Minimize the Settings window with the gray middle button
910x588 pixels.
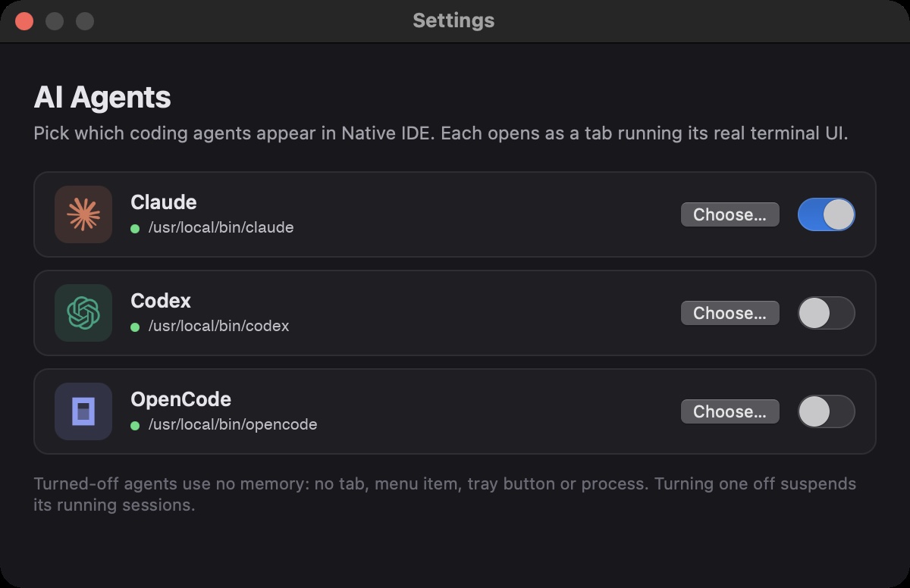click(55, 20)
